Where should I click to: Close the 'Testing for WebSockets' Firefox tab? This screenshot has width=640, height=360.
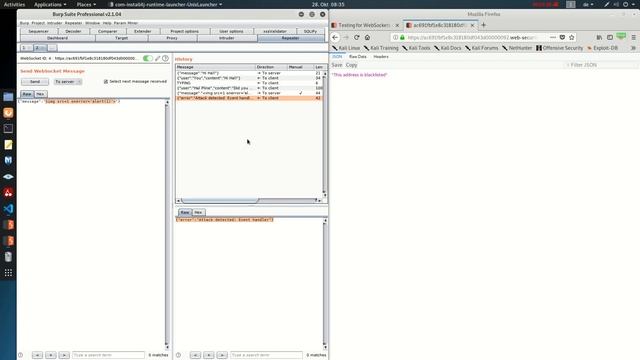pos(397,25)
